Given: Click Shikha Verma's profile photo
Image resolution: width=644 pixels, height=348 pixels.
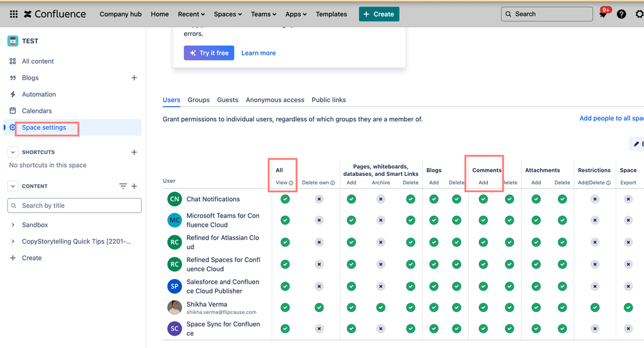Looking at the screenshot, I should (x=175, y=307).
